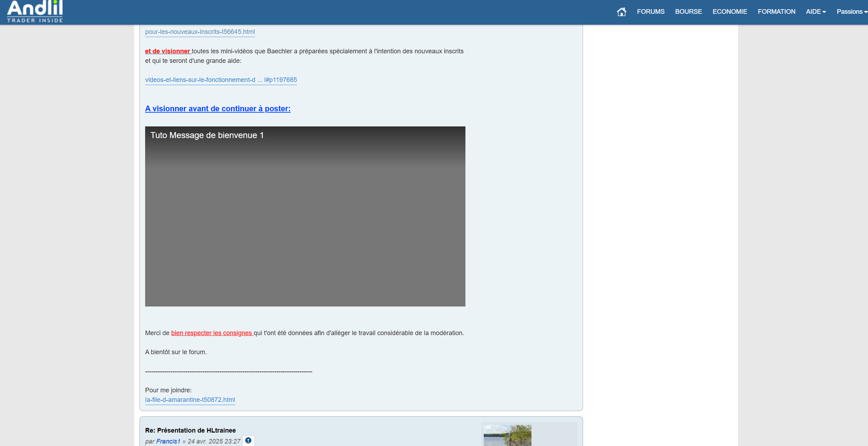Click the Andlil Trader Inside logo

point(35,12)
